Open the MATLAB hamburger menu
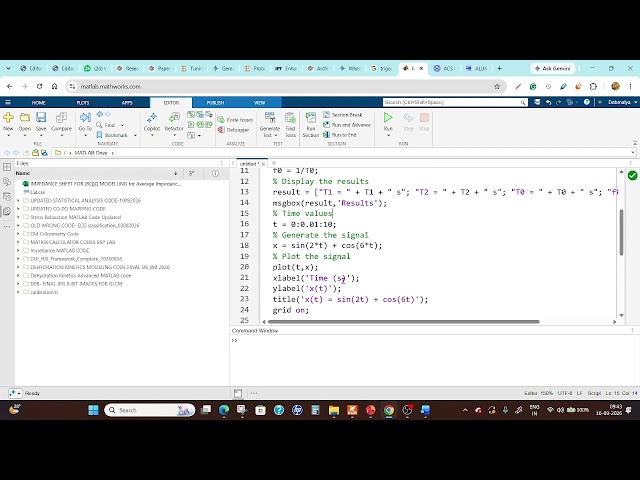The width and height of the screenshot is (640, 480). click(8, 102)
